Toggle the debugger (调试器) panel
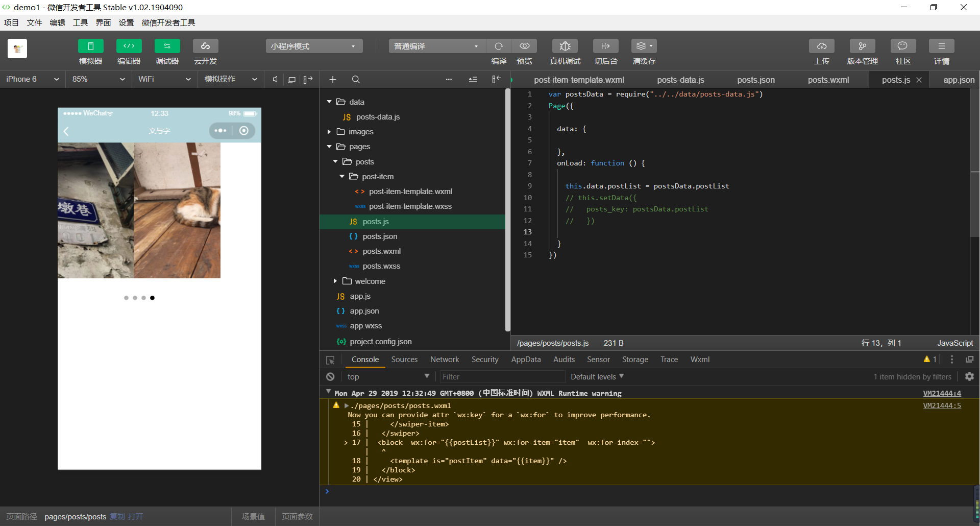980x526 pixels. pyautogui.click(x=167, y=46)
